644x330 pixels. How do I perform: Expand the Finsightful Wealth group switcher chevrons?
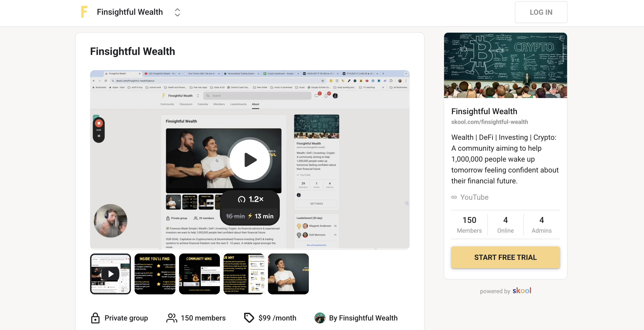(x=177, y=12)
